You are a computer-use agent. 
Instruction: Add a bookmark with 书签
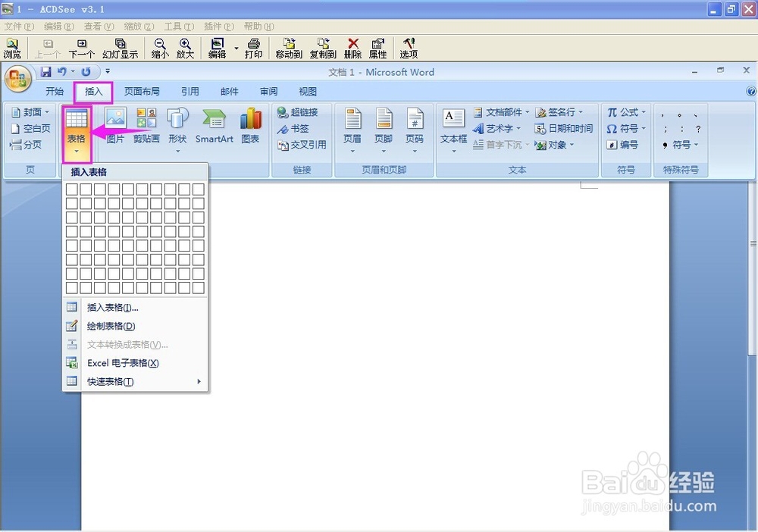pyautogui.click(x=293, y=129)
